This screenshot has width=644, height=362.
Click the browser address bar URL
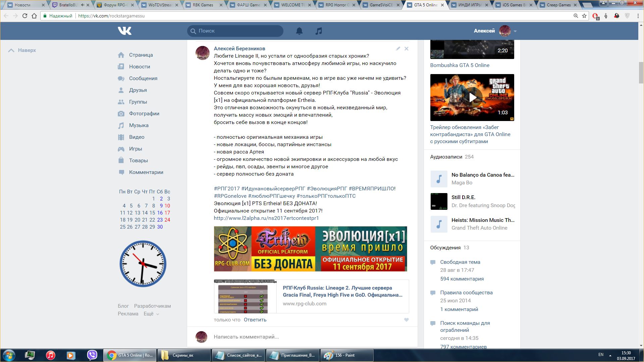[x=111, y=16]
